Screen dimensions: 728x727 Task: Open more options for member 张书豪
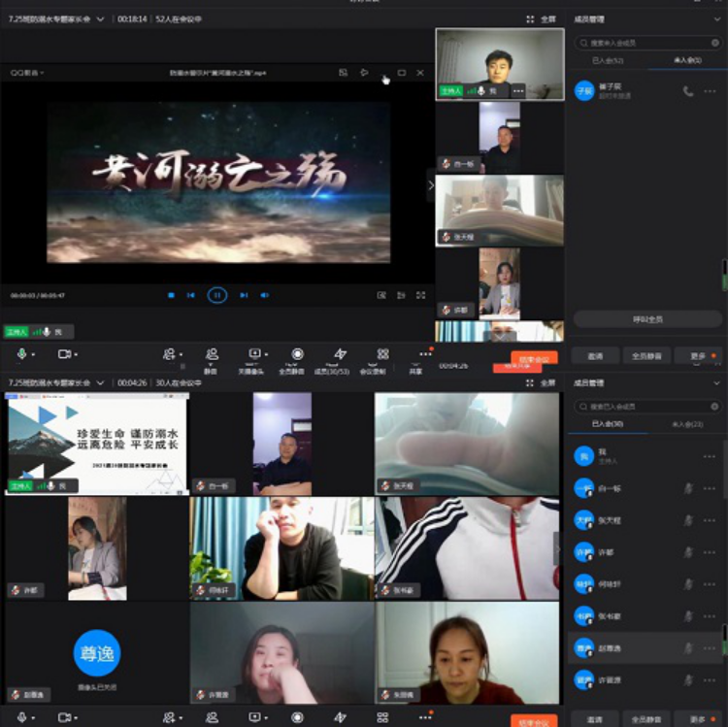tap(710, 616)
